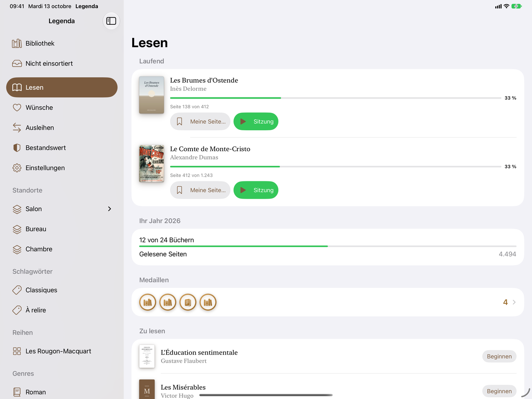The image size is (532, 399).
Task: Tap the first medal badge
Action: 148,302
